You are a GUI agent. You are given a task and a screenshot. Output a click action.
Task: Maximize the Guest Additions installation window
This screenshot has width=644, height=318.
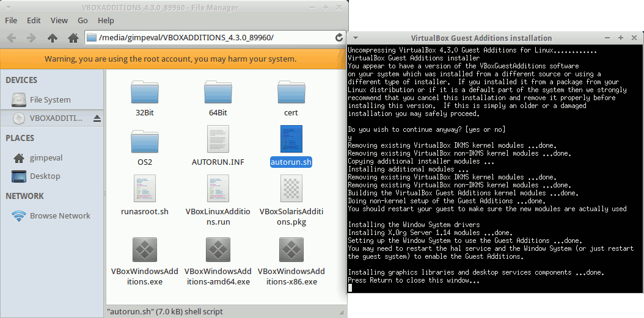621,38
